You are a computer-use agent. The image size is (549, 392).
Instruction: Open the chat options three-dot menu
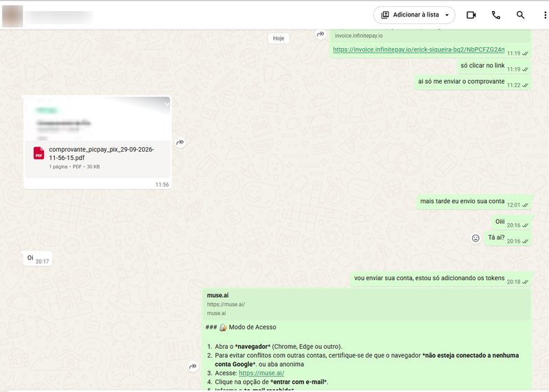545,15
